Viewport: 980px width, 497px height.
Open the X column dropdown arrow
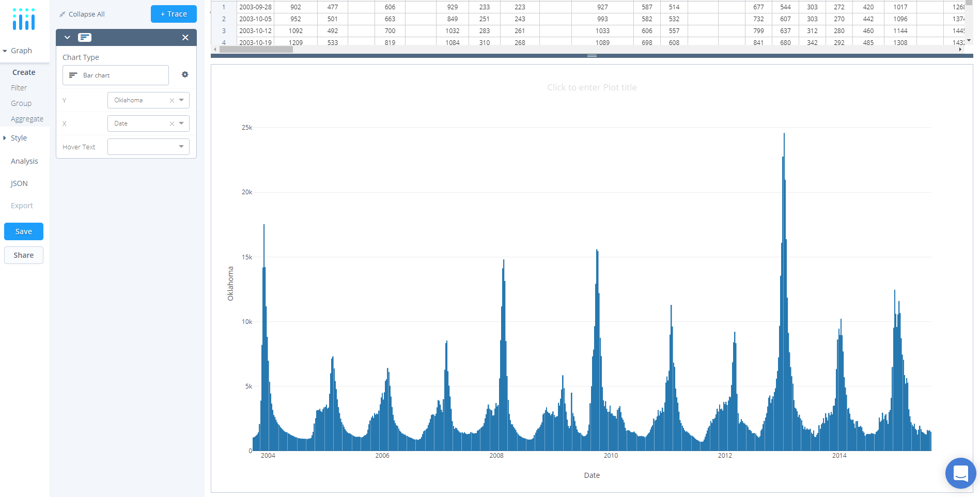181,123
